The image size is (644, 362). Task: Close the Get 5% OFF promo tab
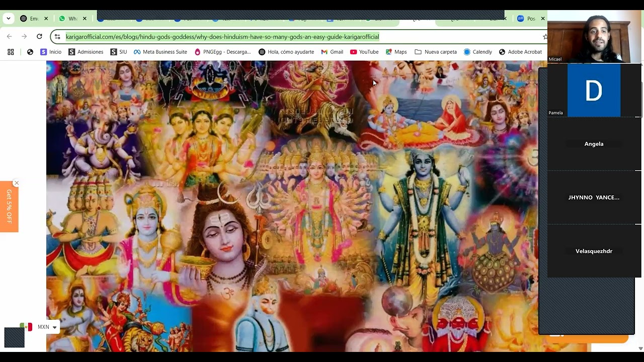[x=16, y=183]
